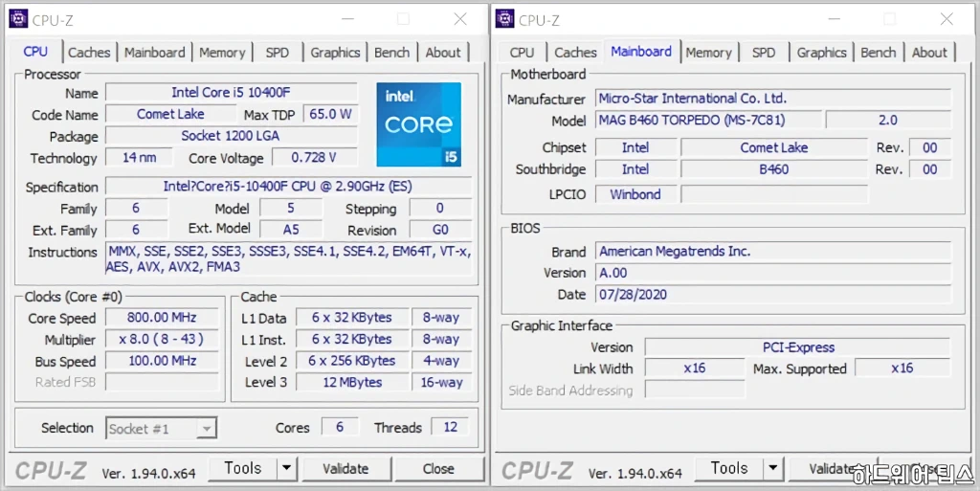Click Model value MAG B460 TORPEDO (MS-7C81)
This screenshot has height=491, width=980.
[709, 120]
